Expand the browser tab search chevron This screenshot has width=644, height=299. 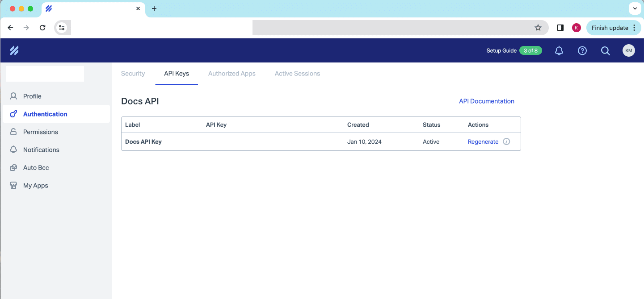pos(635,8)
